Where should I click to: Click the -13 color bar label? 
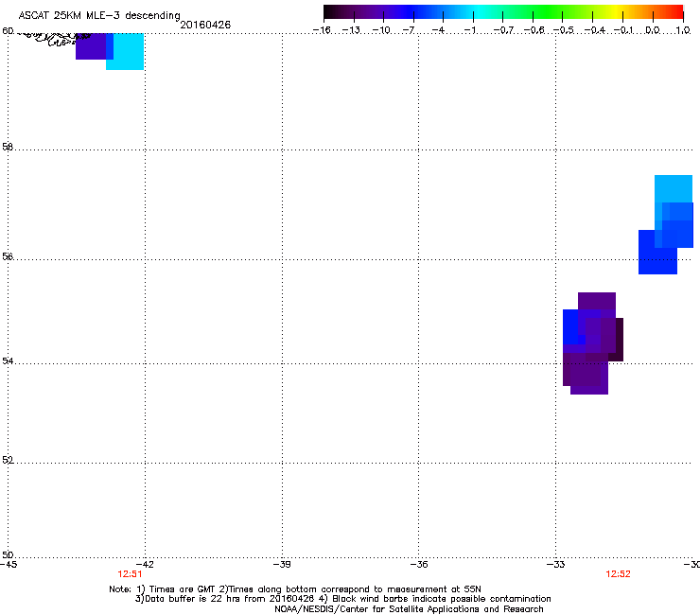click(351, 30)
